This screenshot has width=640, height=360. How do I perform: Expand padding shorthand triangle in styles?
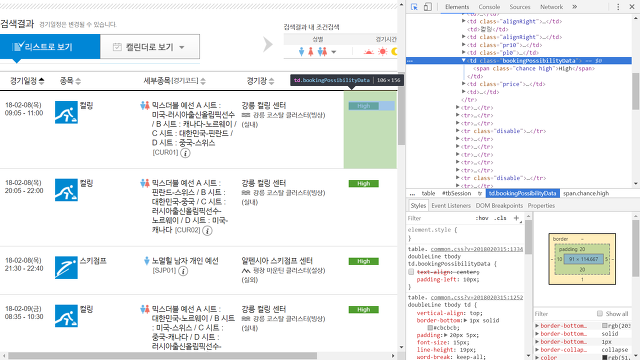[447, 335]
